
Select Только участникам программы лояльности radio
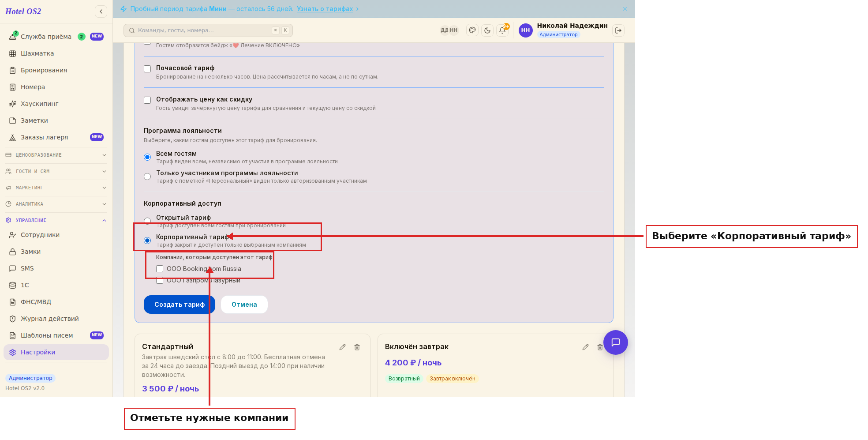147,177
